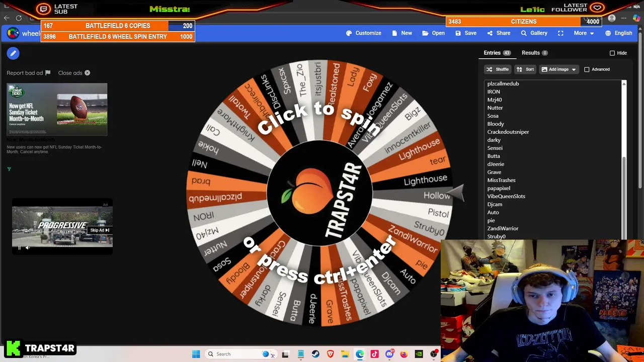The width and height of the screenshot is (644, 362).
Task: Click entry 'Bloody' in entries list
Action: tap(496, 124)
